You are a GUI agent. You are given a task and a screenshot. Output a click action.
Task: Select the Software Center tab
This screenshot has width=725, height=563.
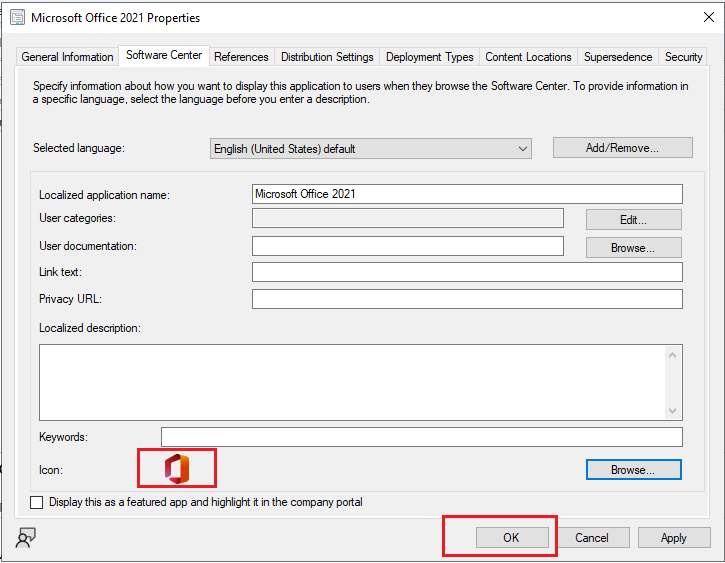coord(164,55)
